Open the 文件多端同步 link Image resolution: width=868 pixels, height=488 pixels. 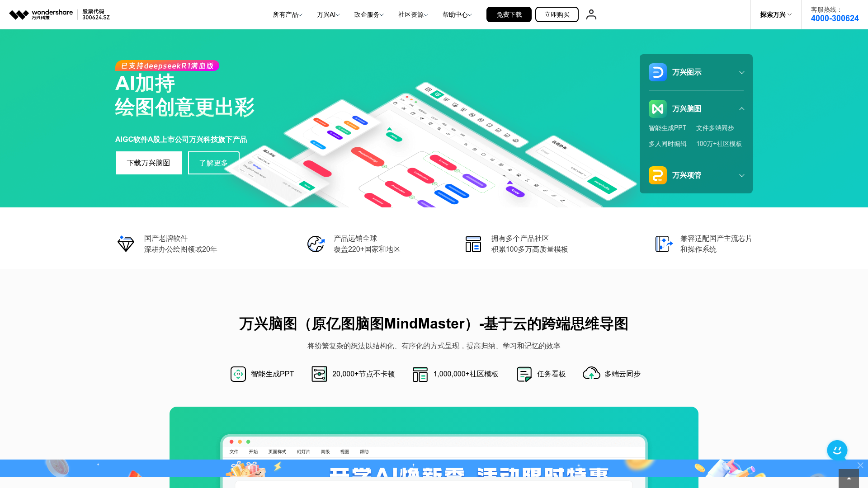tap(715, 128)
